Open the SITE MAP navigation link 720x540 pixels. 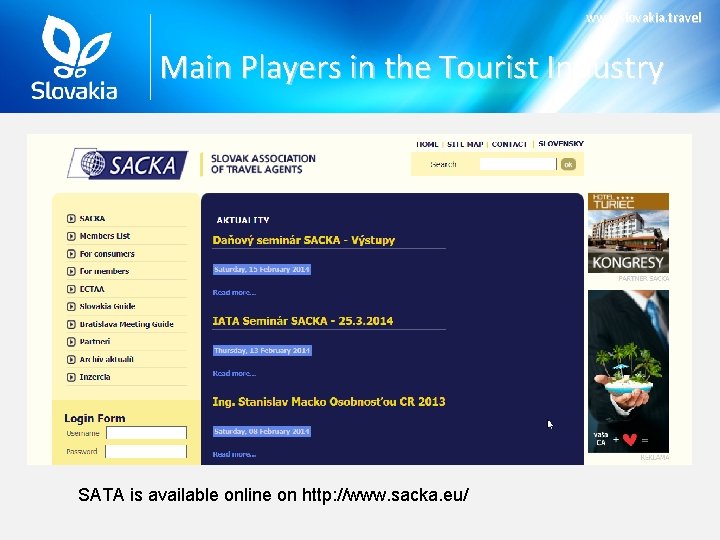point(465,144)
